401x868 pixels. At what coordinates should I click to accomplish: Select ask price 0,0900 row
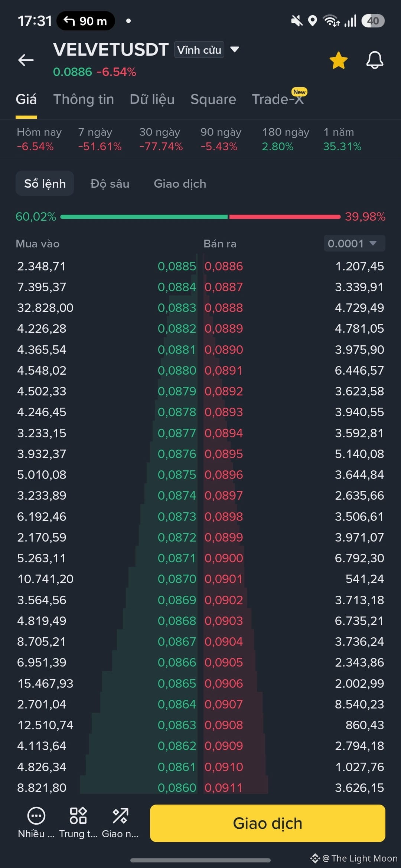click(294, 558)
